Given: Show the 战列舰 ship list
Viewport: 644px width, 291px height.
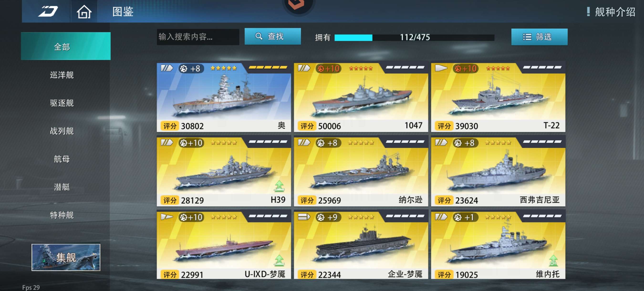Looking at the screenshot, I should (62, 131).
